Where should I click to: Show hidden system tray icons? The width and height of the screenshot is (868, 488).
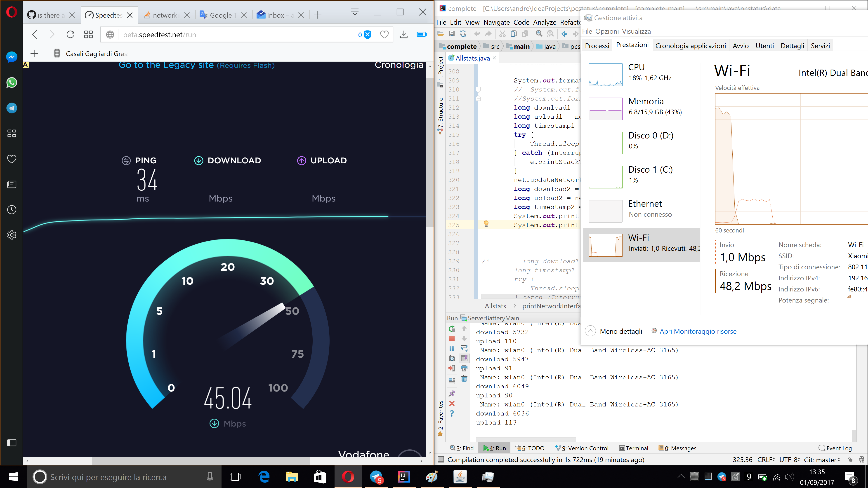(x=681, y=476)
